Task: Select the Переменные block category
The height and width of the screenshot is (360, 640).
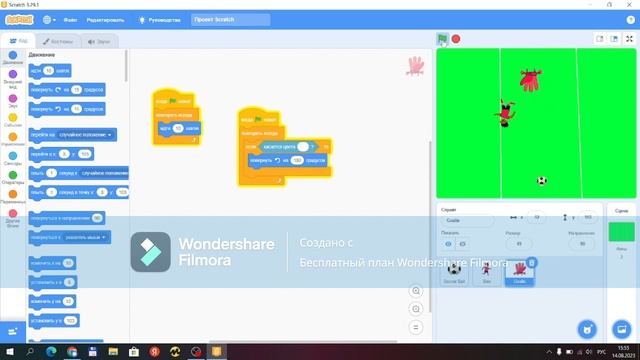Action: [x=13, y=197]
